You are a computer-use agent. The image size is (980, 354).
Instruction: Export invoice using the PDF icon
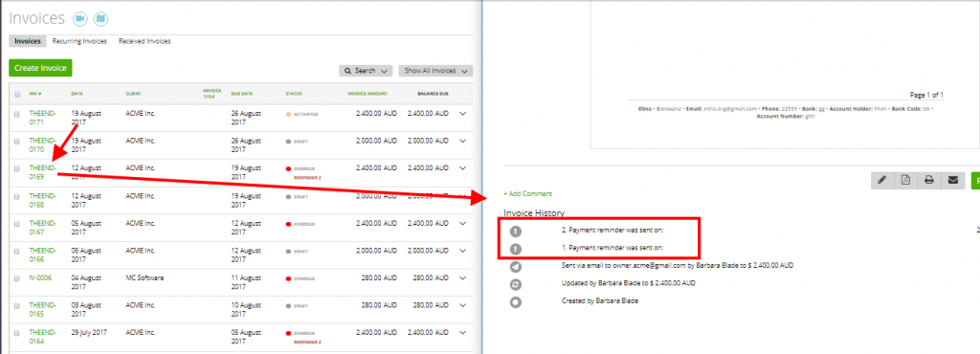pos(905,180)
